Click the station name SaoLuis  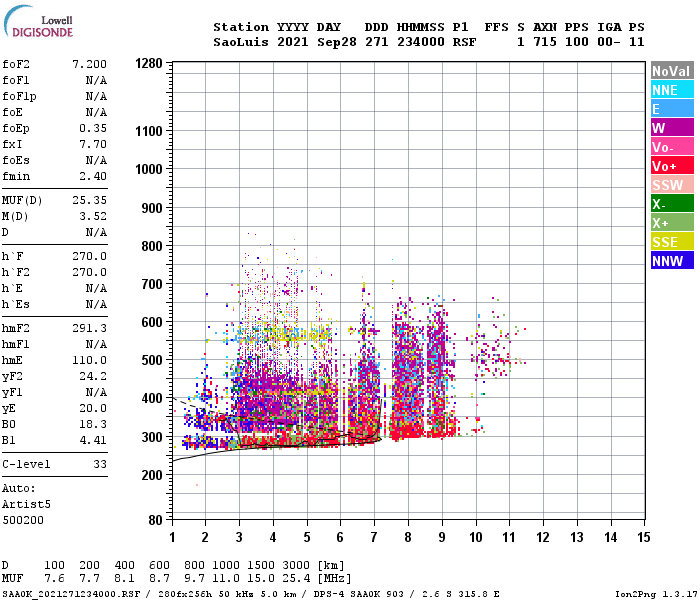241,42
